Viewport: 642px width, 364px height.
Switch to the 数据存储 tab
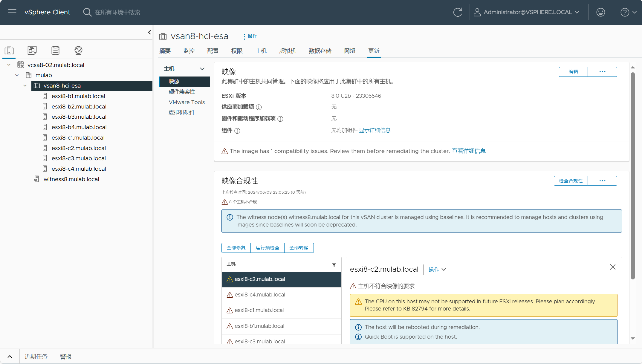(x=320, y=51)
